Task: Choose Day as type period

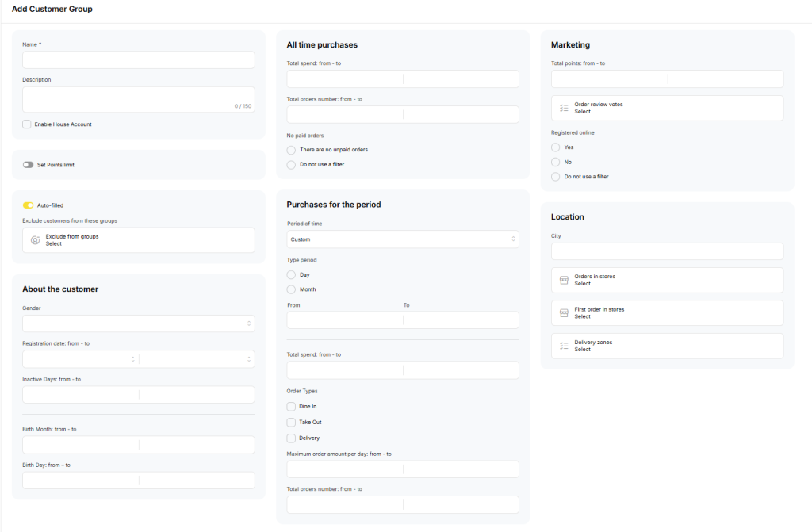Action: pyautogui.click(x=291, y=275)
